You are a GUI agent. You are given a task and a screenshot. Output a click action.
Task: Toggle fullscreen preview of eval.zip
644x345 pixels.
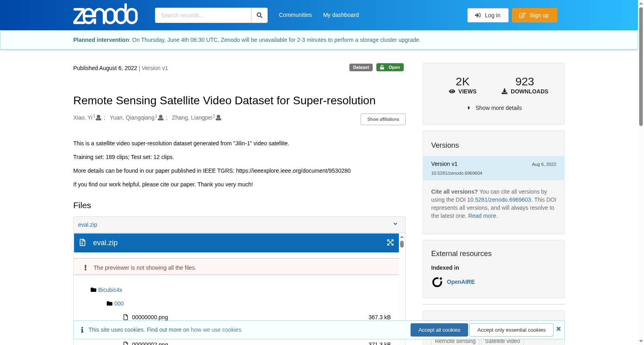coord(390,242)
